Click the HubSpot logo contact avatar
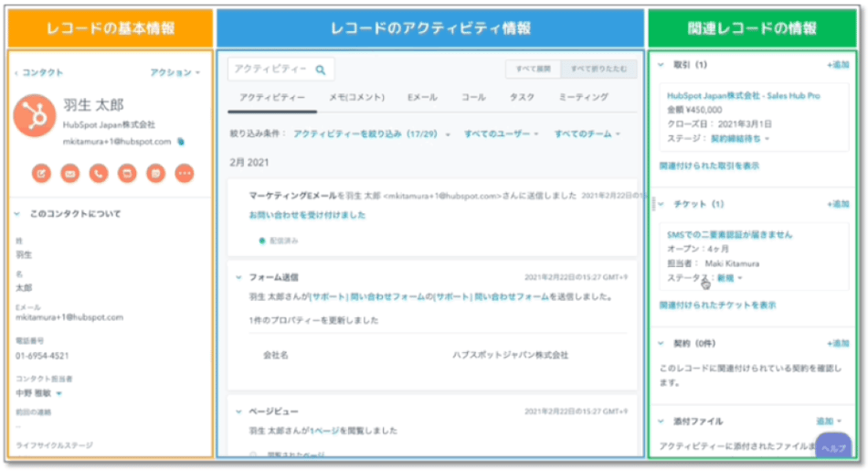The width and height of the screenshot is (868, 471). 35,116
